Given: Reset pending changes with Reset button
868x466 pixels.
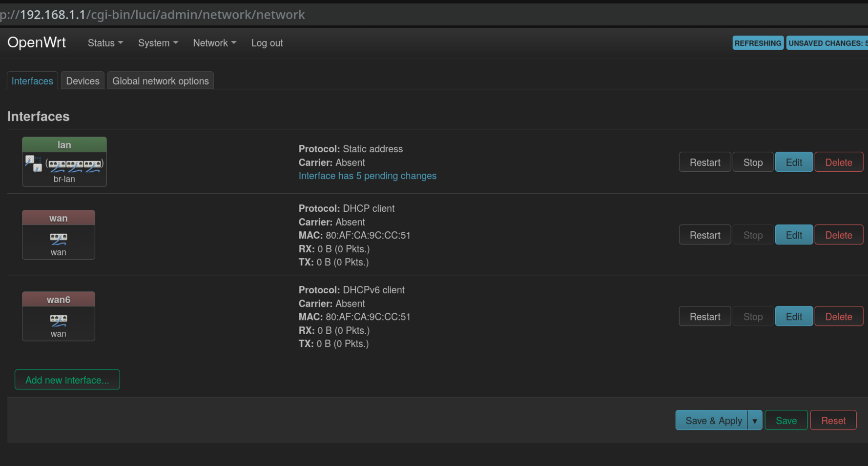Looking at the screenshot, I should (x=833, y=421).
